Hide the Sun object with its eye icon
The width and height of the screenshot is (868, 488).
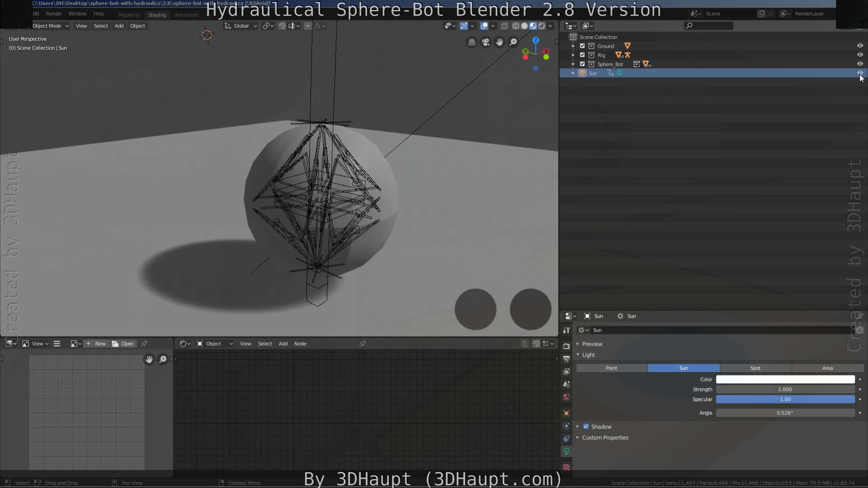point(860,73)
